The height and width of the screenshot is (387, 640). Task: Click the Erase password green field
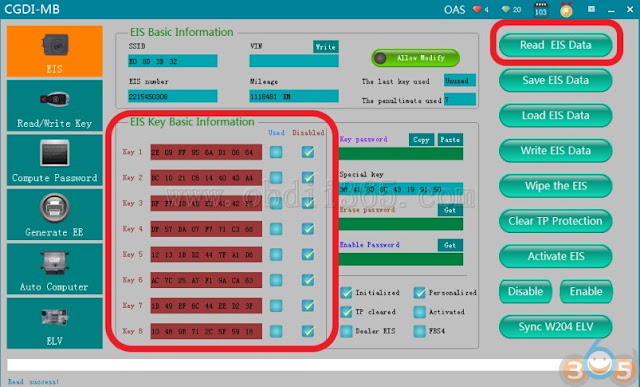click(x=401, y=224)
